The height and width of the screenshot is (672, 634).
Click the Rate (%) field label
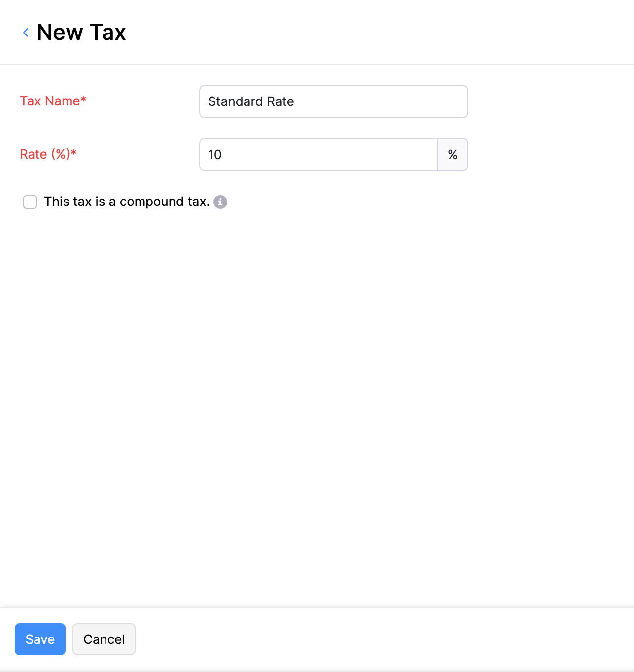pos(48,154)
